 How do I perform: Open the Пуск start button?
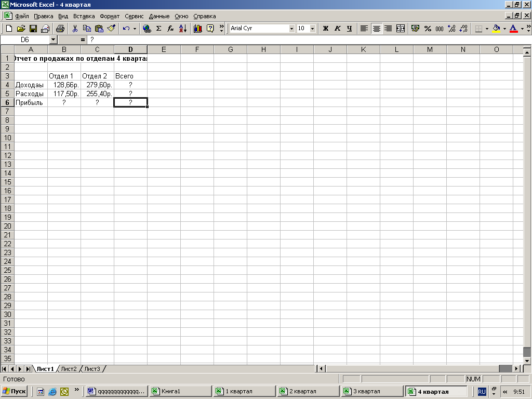click(x=14, y=391)
